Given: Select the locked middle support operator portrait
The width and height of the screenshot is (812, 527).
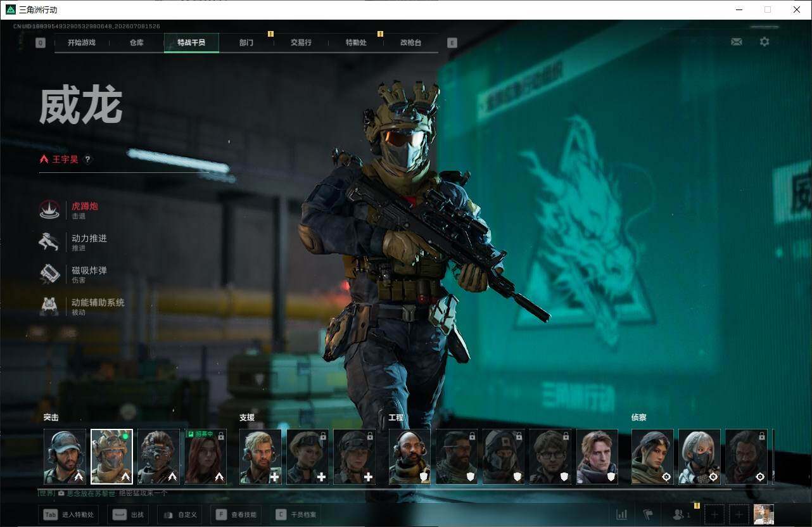Looking at the screenshot, I should tap(307, 457).
